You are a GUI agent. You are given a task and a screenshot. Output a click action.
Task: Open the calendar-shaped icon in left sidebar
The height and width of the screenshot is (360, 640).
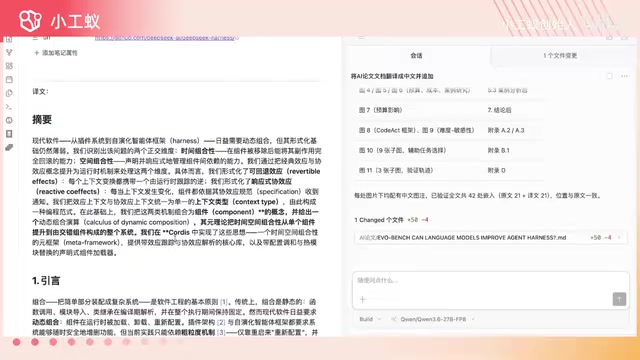tap(9, 80)
